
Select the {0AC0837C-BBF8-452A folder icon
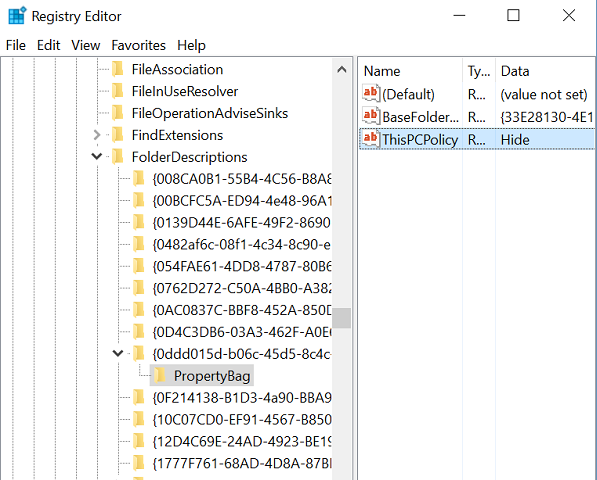click(x=139, y=310)
